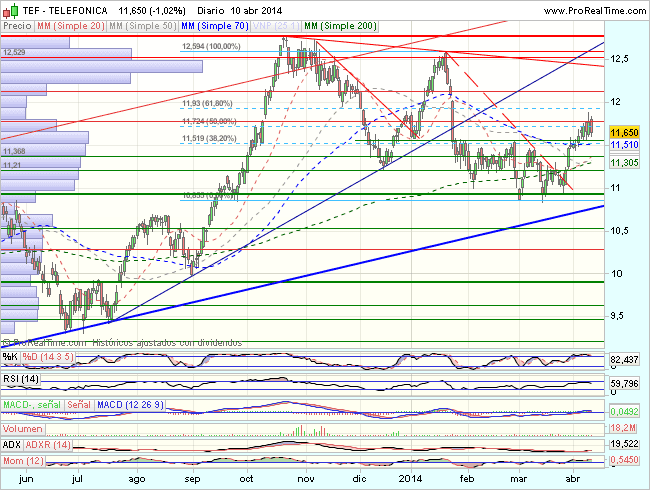Click the 11 price axis tick
The image size is (650, 490).
tap(616, 188)
